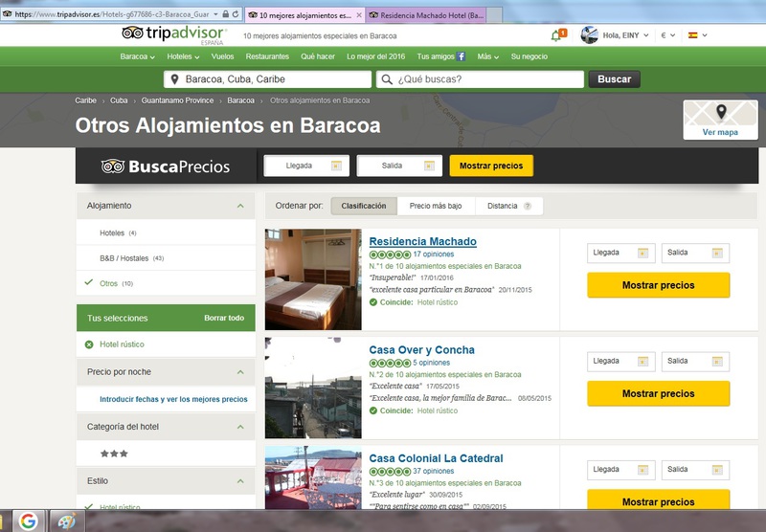Viewport: 766px width, 532px height.
Task: Select the Hoteles accommodation filter
Action: tap(112, 233)
